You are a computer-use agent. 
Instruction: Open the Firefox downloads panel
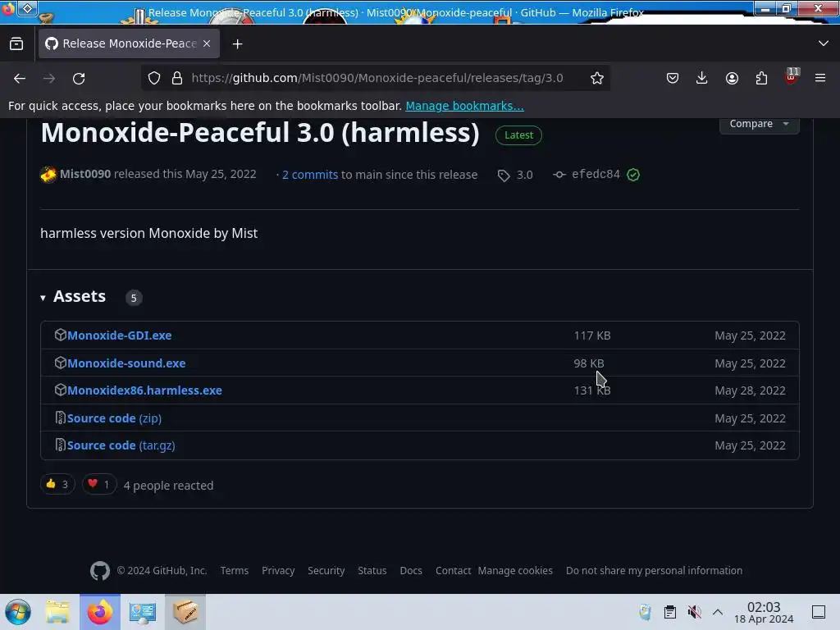click(702, 78)
